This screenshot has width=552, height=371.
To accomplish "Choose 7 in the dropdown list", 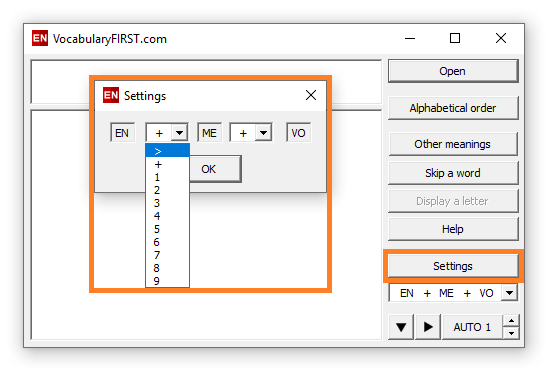I will click(x=167, y=255).
